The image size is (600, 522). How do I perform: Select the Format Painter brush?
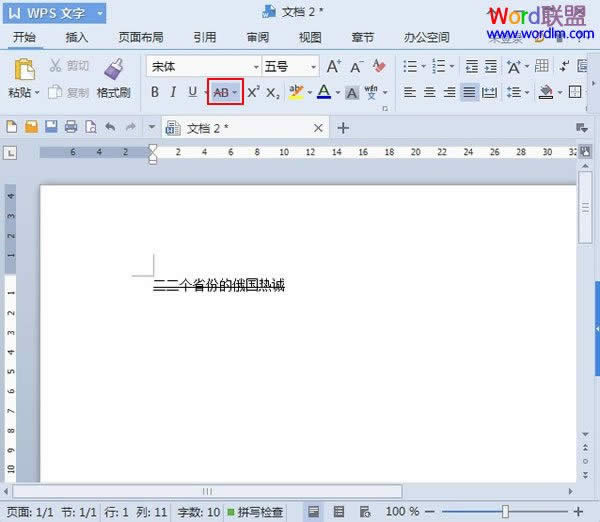pyautogui.click(x=114, y=69)
